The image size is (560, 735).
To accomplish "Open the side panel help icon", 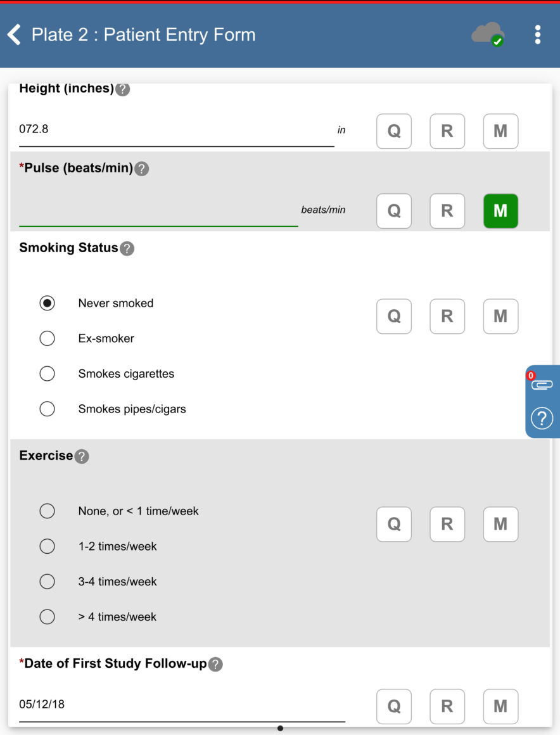I will [542, 418].
